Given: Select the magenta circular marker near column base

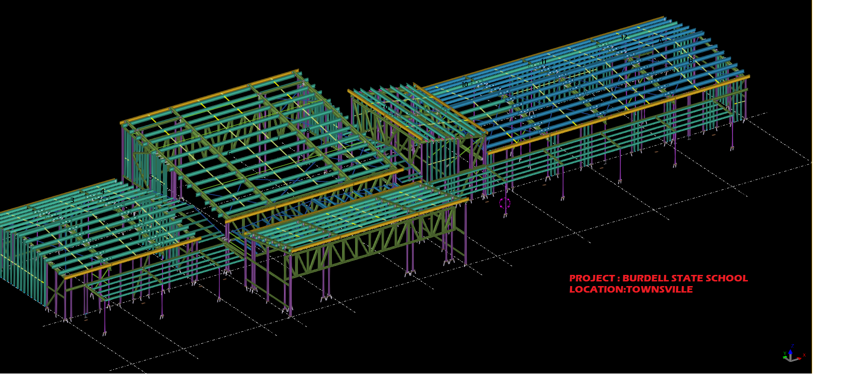Looking at the screenshot, I should tap(505, 203).
